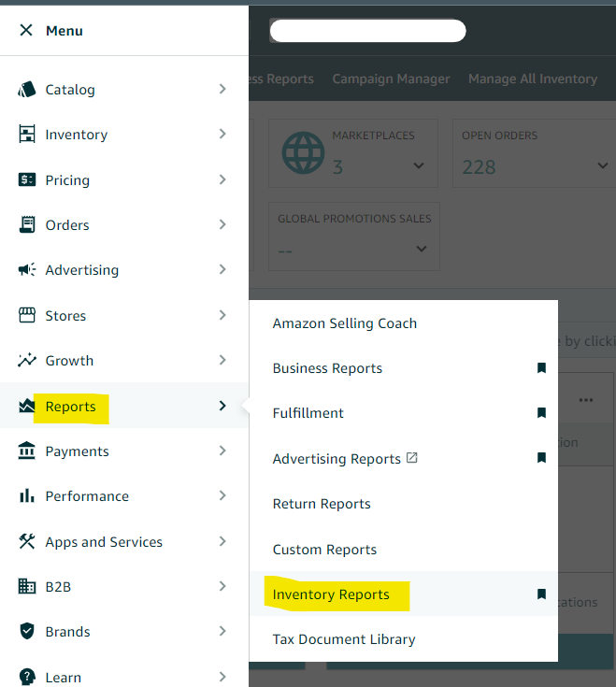Open Amazon Selling Coach
The width and height of the screenshot is (616, 687).
[345, 323]
